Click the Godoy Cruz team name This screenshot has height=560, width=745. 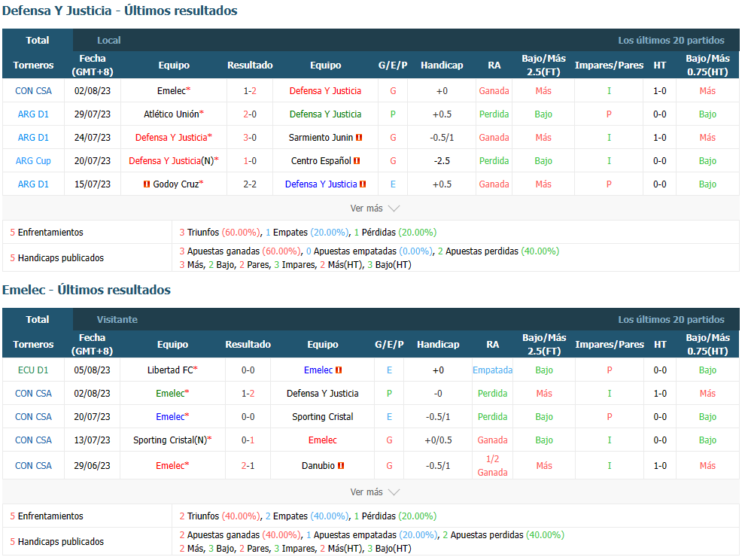click(176, 184)
